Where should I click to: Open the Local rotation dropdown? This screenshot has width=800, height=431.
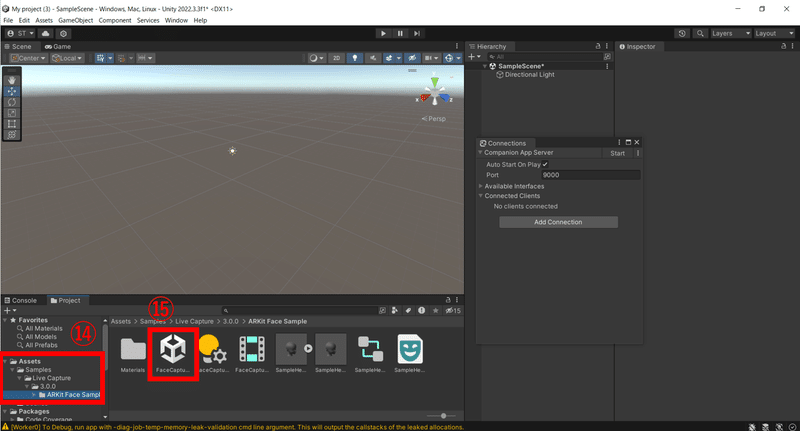click(x=67, y=58)
